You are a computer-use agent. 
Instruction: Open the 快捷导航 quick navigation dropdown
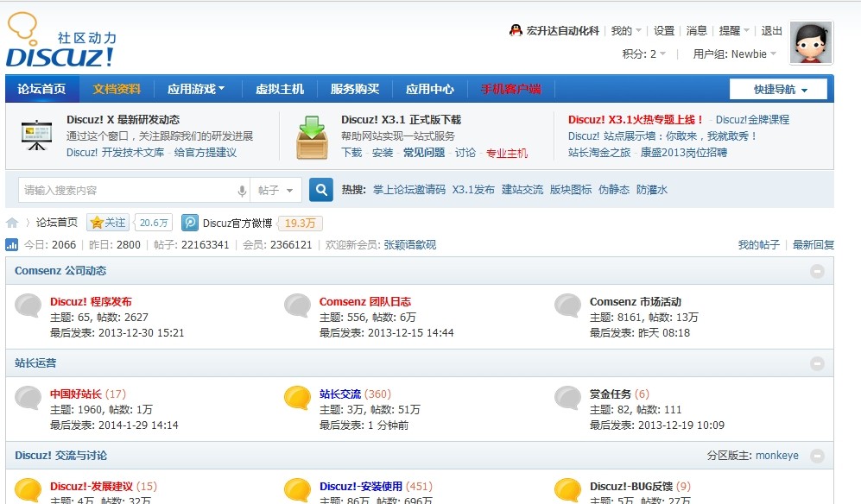coord(778,89)
